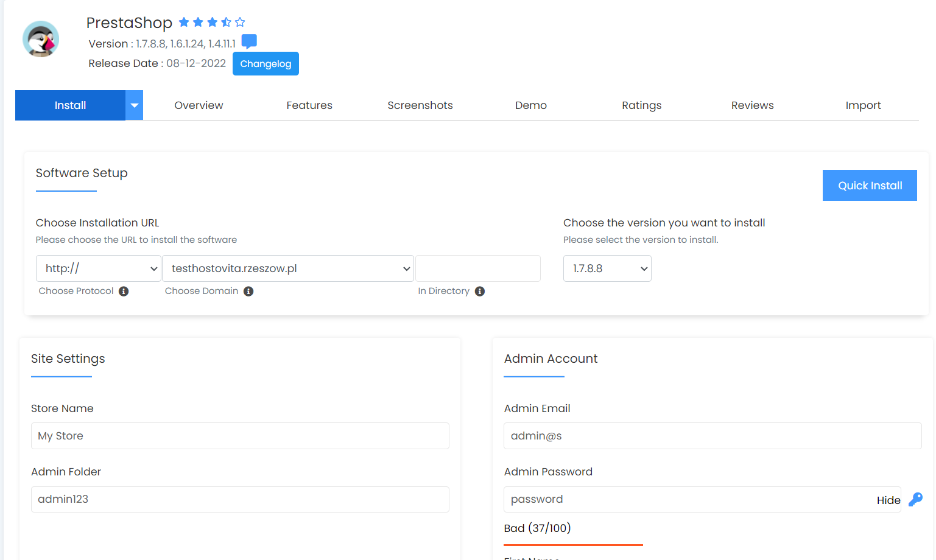Open the 1.7.8.8 version dropdown
Image resolution: width=936 pixels, height=560 pixels.
pyautogui.click(x=607, y=268)
